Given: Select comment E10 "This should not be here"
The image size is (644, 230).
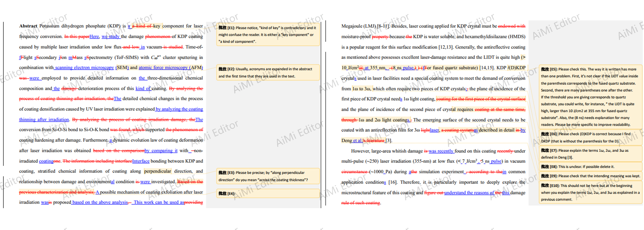Looking at the screenshot, I should coord(591,192).
